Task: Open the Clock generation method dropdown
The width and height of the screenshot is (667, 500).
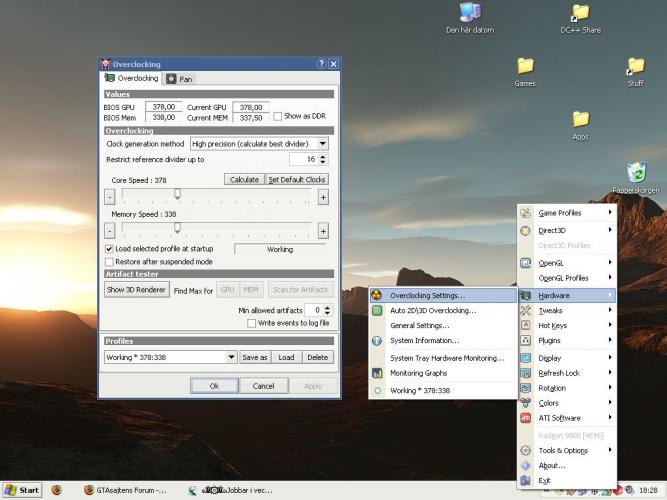Action: (x=322, y=144)
